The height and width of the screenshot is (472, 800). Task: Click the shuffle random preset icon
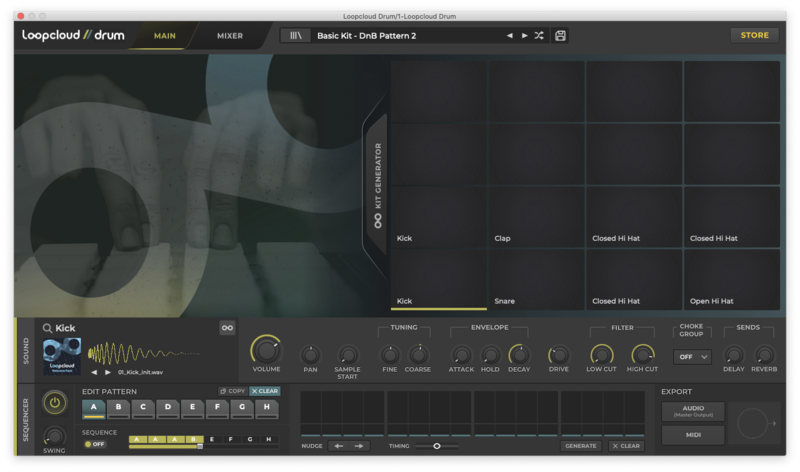point(539,35)
